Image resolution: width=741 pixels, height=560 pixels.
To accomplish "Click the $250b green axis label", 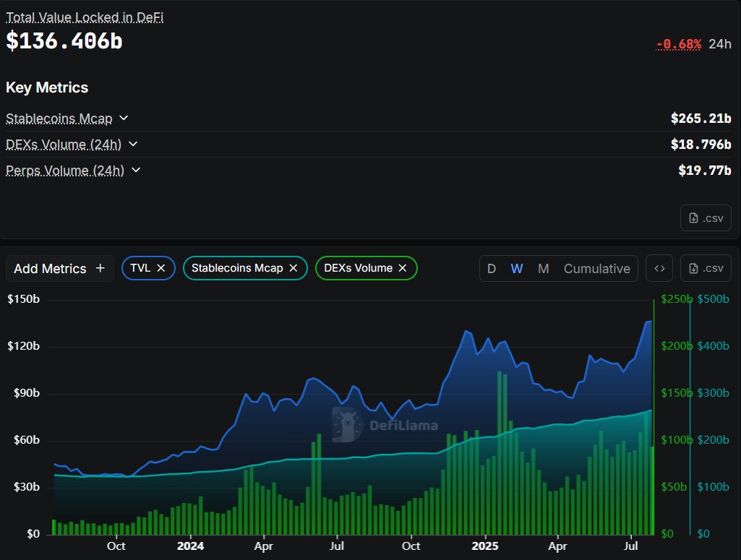I will click(x=677, y=299).
